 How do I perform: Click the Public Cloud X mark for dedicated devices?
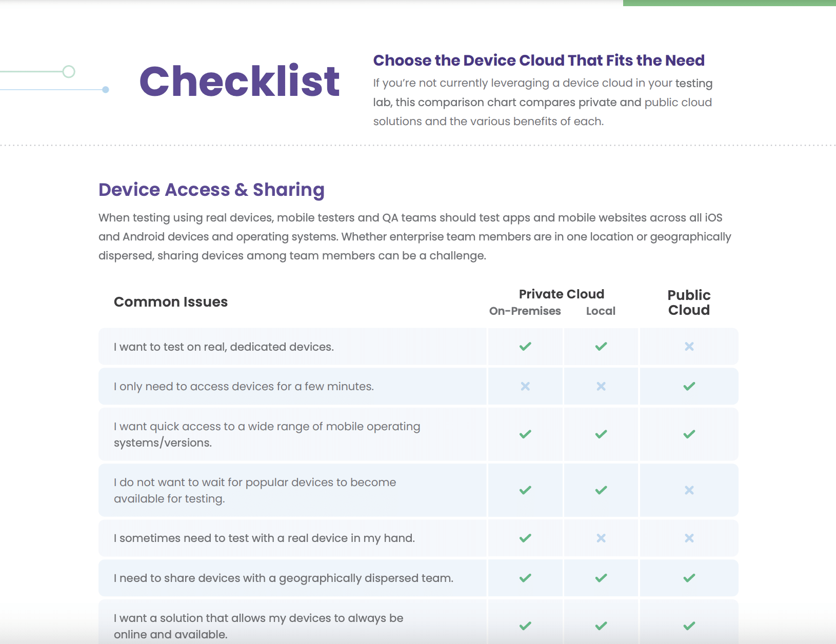click(x=689, y=347)
